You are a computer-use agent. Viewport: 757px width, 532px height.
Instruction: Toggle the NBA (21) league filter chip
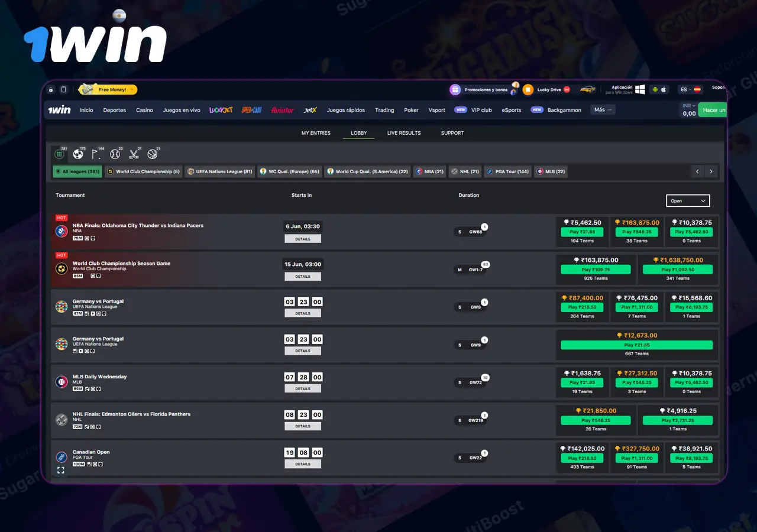coord(429,171)
